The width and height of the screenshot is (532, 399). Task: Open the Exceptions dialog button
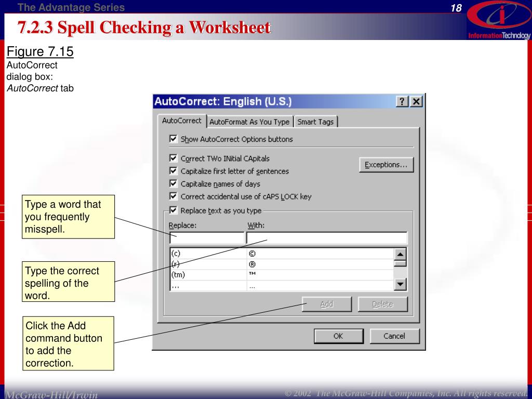(x=387, y=165)
